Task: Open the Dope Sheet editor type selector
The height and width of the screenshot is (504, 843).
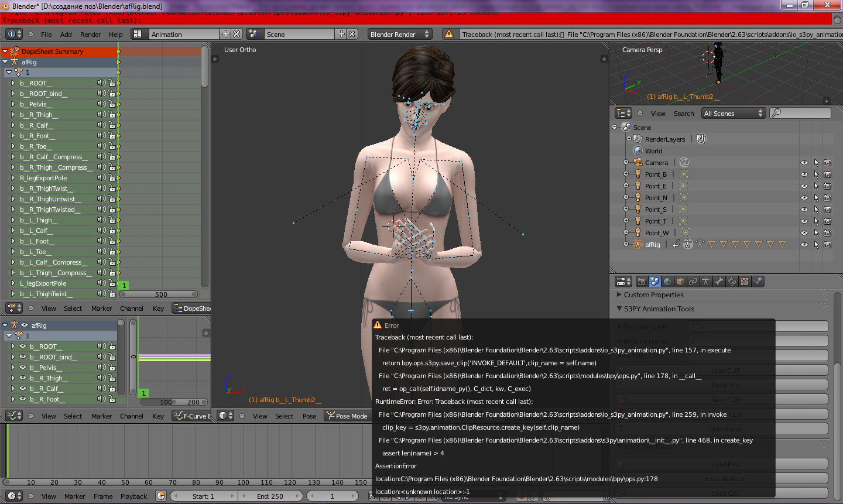Action: coord(15,308)
